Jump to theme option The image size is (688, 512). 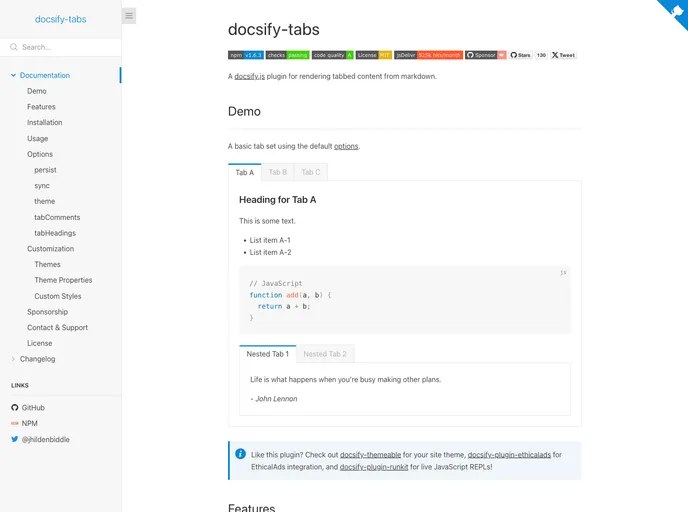click(45, 201)
